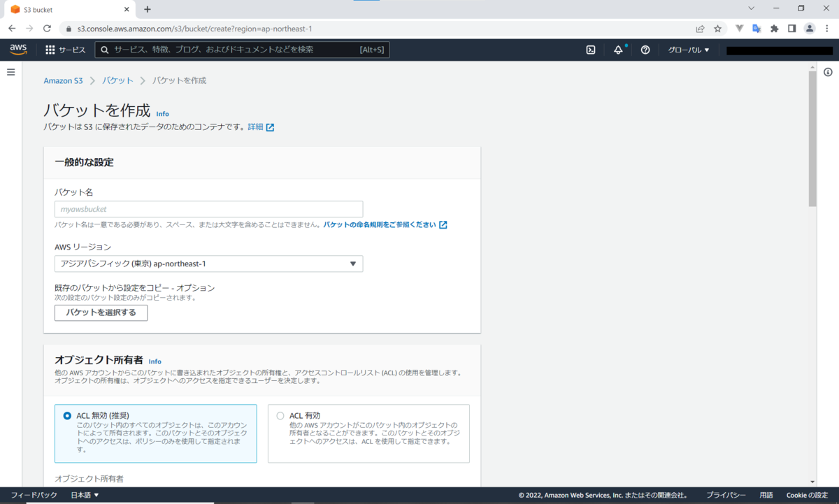The width and height of the screenshot is (839, 504).
Task: Click the browser back arrow
Action: (x=12, y=29)
